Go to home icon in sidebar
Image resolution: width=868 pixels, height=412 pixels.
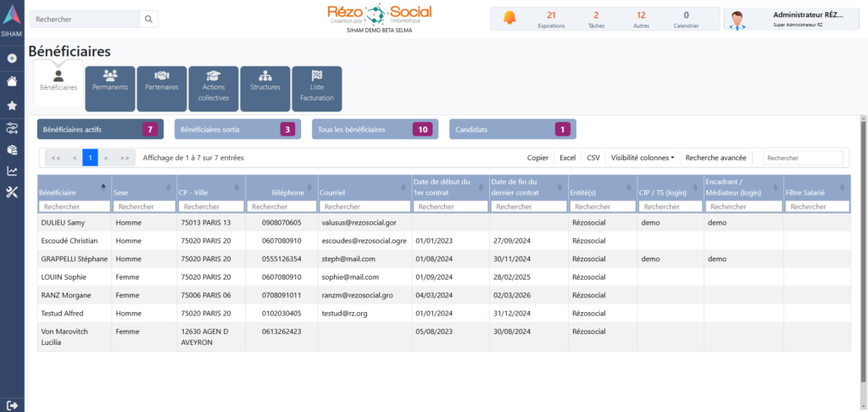tap(12, 81)
